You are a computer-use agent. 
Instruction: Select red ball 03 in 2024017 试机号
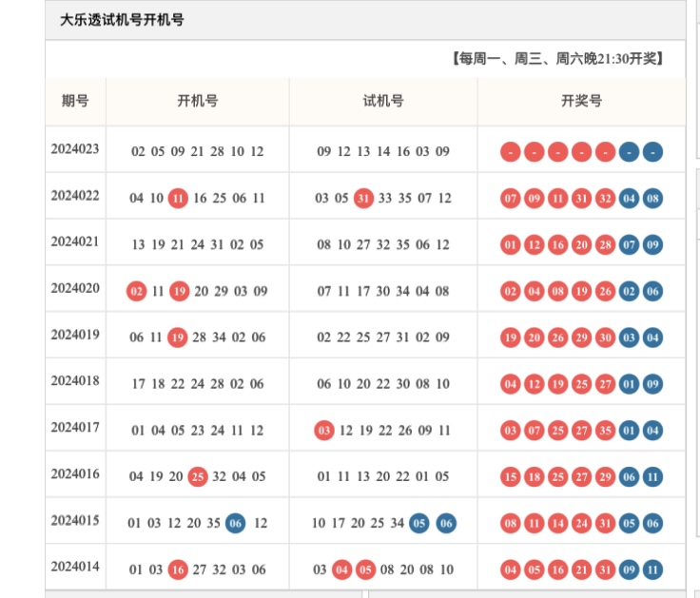point(324,431)
